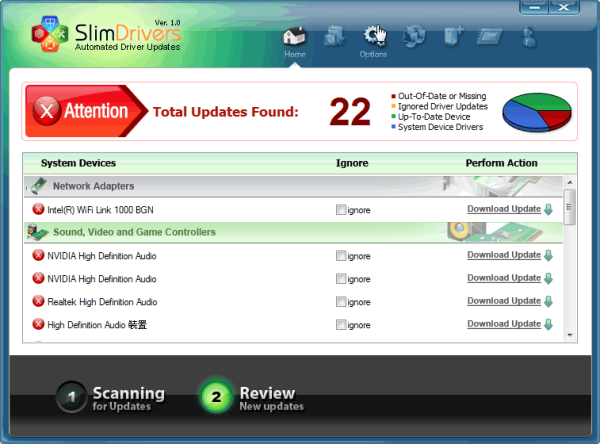Open the Options gear icon

click(x=373, y=36)
